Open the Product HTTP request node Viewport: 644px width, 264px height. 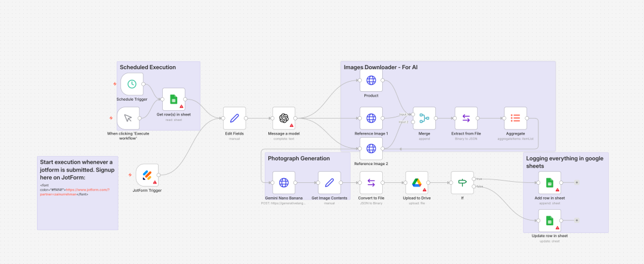coord(371,80)
